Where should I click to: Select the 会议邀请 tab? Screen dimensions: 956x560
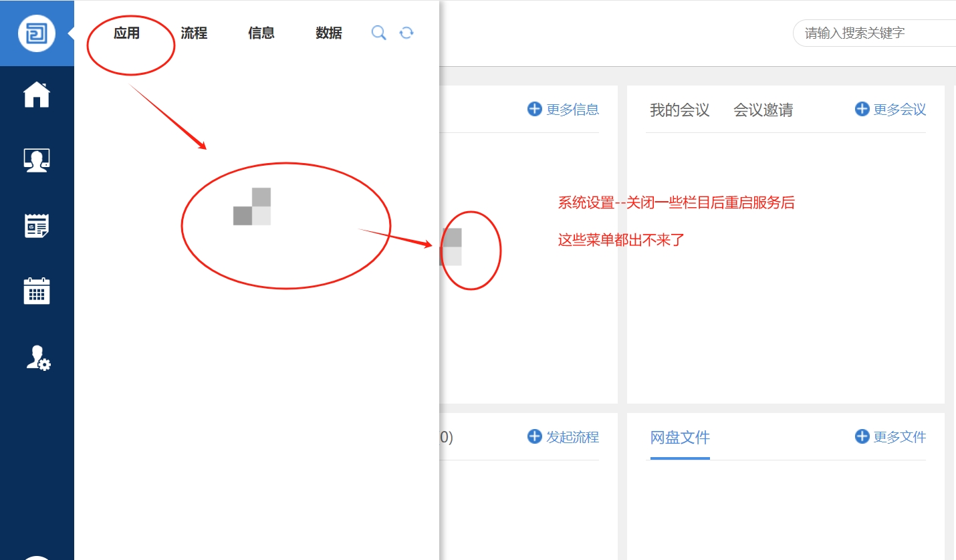[x=763, y=110]
